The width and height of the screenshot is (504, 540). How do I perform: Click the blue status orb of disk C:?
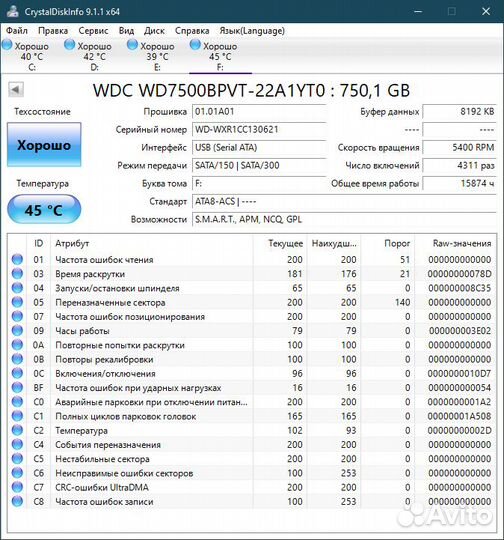coord(7,45)
